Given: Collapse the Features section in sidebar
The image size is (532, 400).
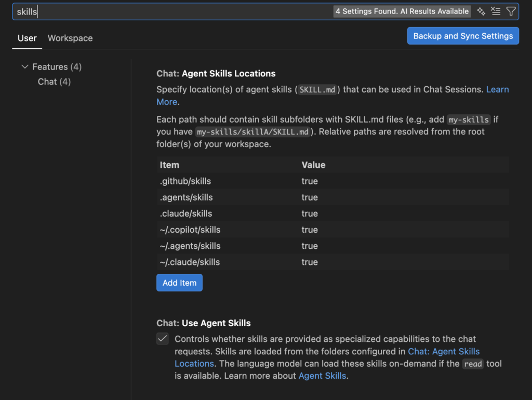Looking at the screenshot, I should 25,66.
